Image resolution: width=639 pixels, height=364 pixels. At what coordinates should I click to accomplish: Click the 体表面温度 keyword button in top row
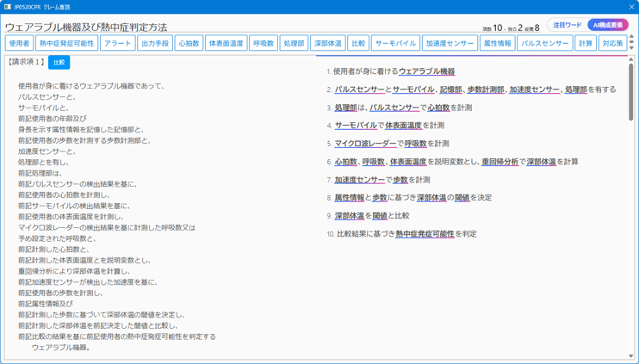point(226,43)
